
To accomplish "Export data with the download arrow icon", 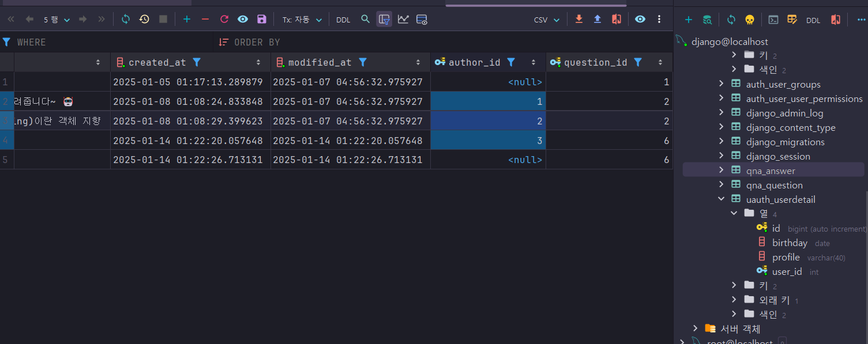I will 579,20.
